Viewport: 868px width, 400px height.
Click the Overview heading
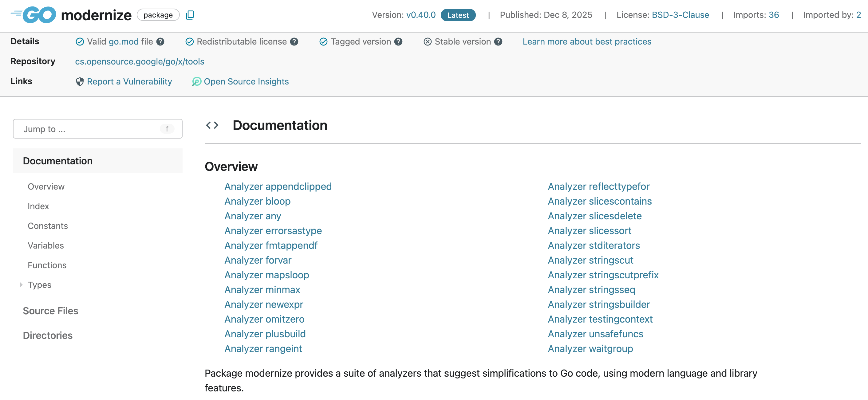[231, 167]
